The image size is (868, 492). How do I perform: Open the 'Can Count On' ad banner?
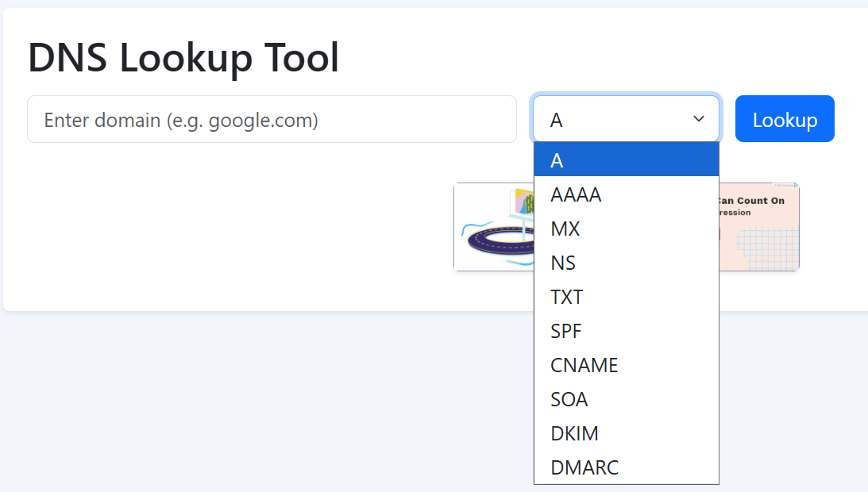pos(758,230)
